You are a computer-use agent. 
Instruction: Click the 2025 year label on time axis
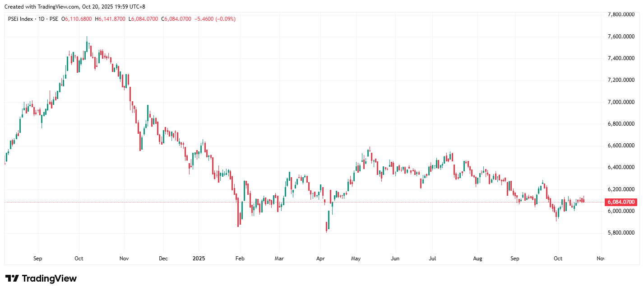click(199, 259)
